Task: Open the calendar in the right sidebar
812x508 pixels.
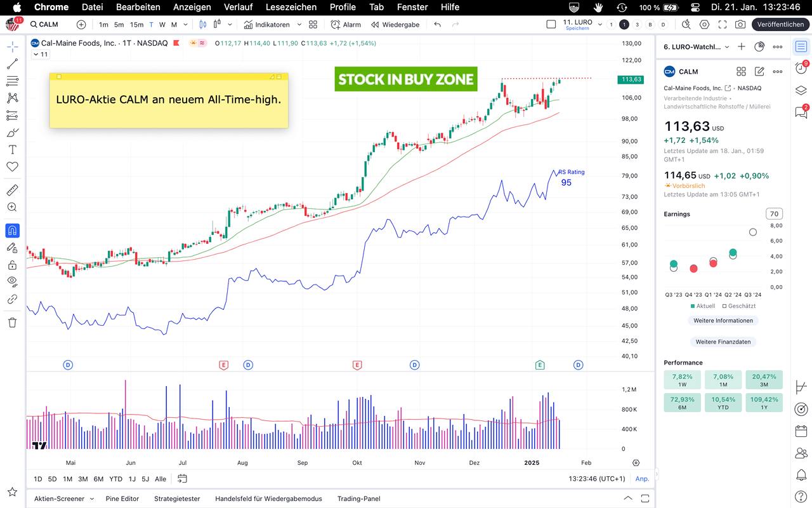Action: tap(801, 431)
